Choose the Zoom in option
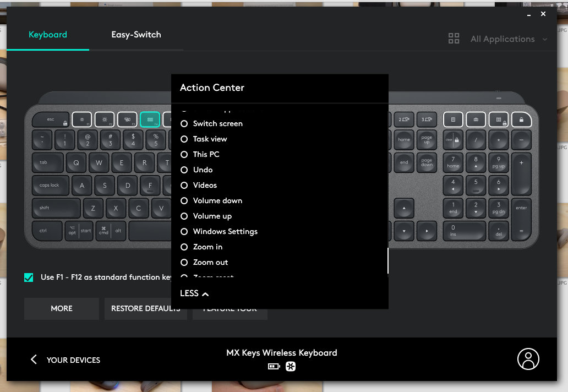This screenshot has width=568, height=392. 201,247
